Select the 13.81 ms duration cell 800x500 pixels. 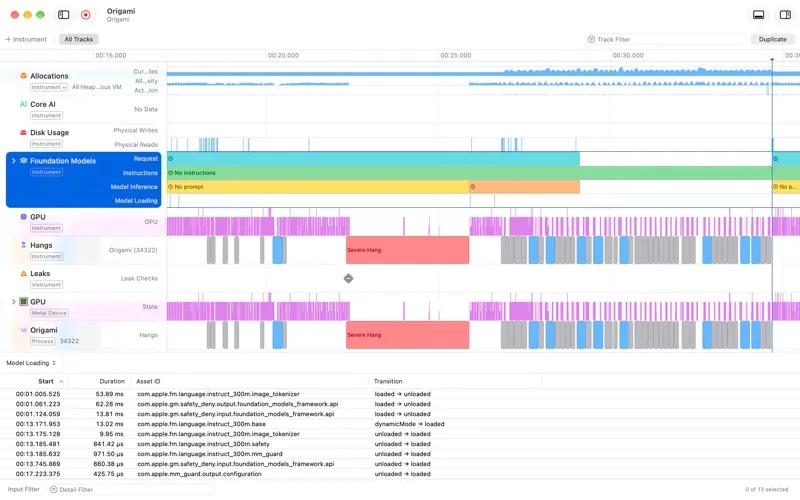click(x=110, y=414)
